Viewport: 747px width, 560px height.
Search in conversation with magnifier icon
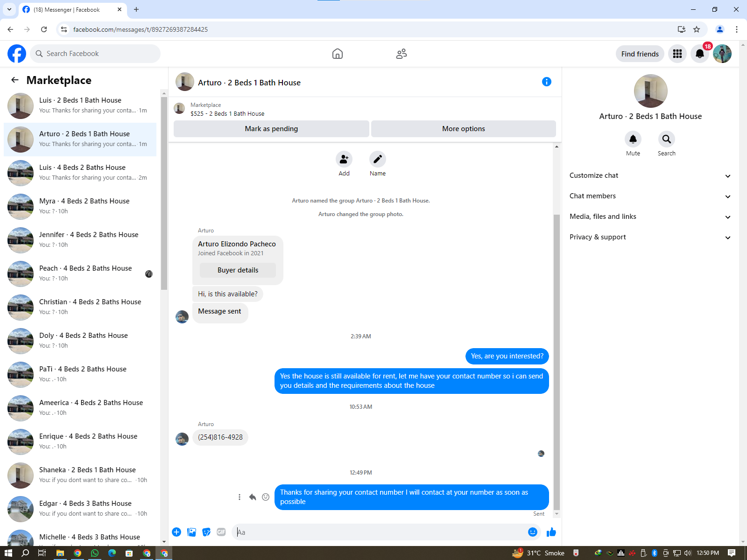(667, 139)
